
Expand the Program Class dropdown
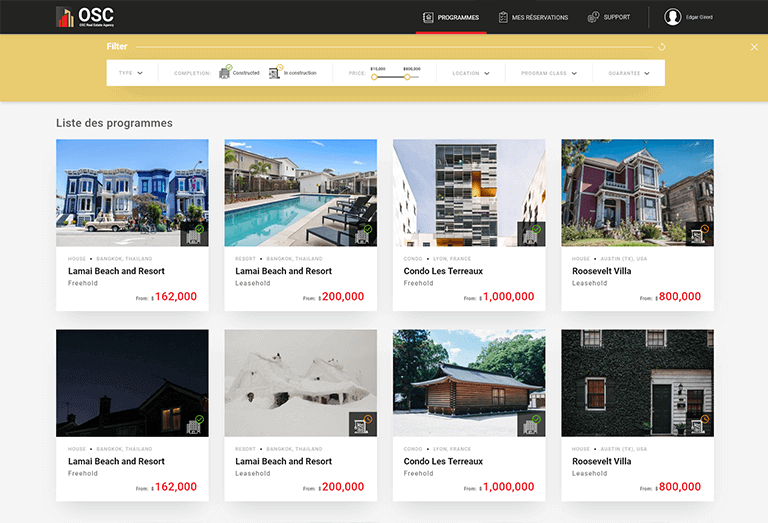(x=549, y=73)
